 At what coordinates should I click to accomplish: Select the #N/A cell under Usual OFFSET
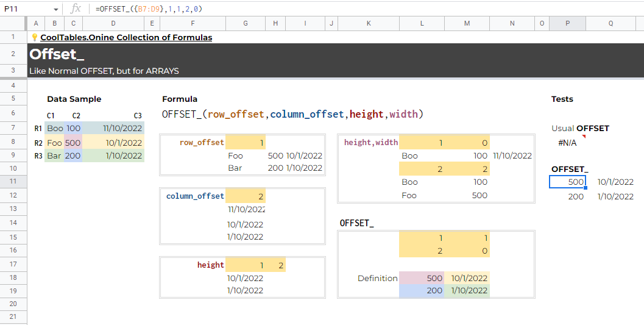(568, 143)
